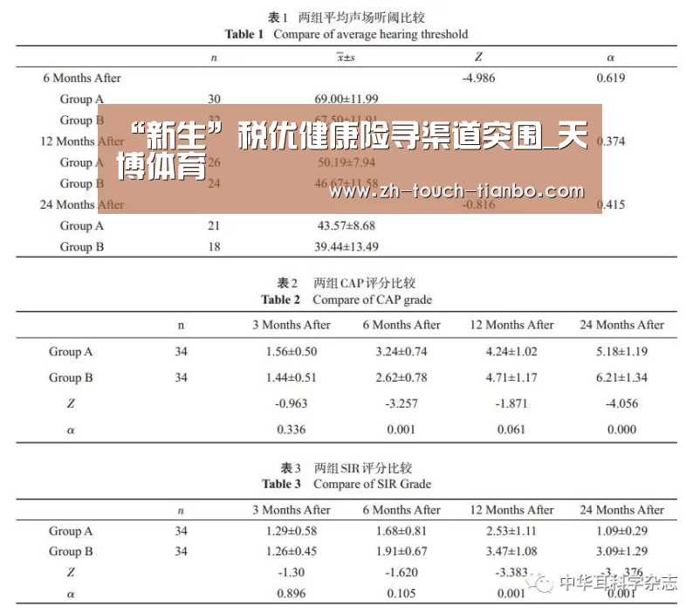Click the α value '0.061'
Screen dimensions: 700x613
click(511, 430)
